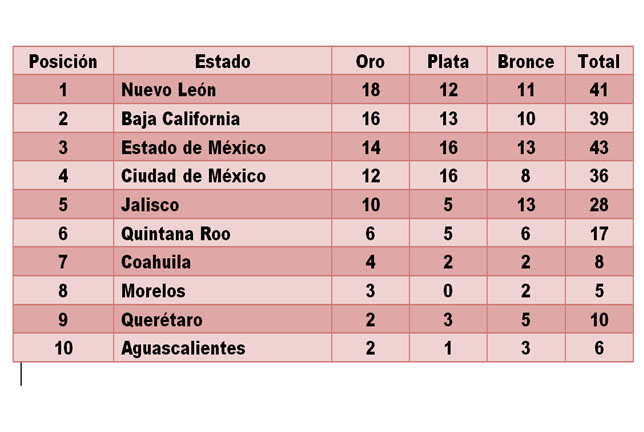
Task: Select the Plata header cell
Action: [448, 61]
